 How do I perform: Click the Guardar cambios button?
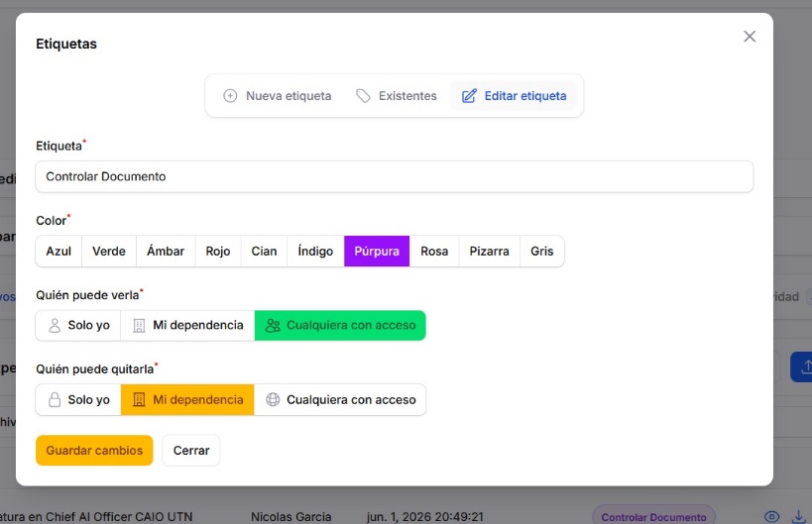pyautogui.click(x=94, y=450)
